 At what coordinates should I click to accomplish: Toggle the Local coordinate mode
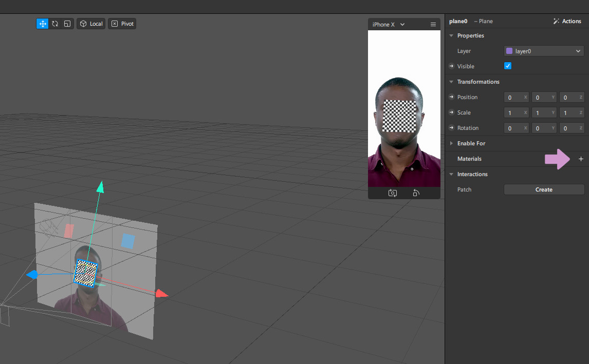point(91,24)
